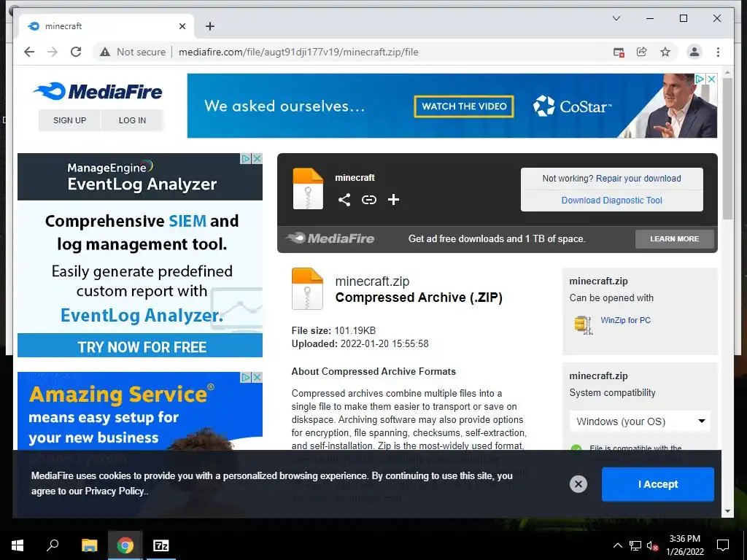Click 'About Compressed Archive Formats' heading

coord(373,371)
